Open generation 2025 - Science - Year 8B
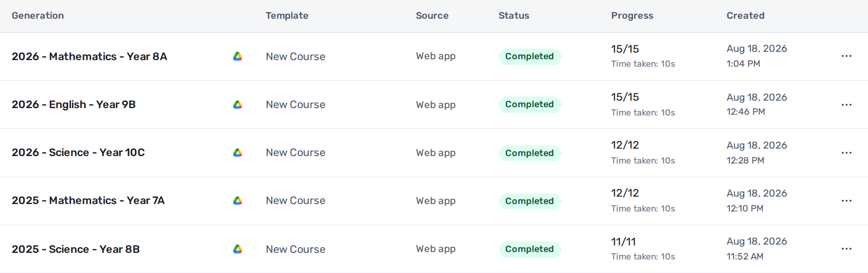 tap(76, 249)
